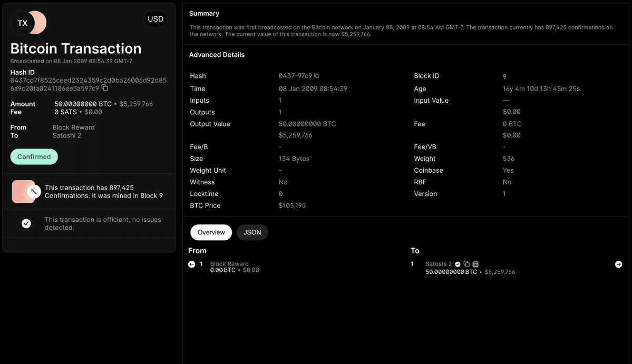Click Satoshi 2 recipient in left panel
This screenshot has height=364, width=632.
67,135
